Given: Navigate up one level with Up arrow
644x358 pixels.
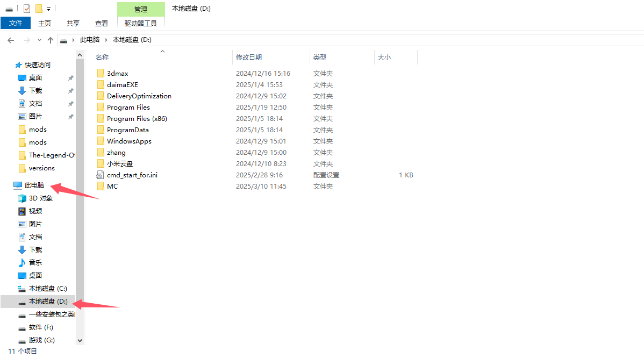Looking at the screenshot, I should pos(51,40).
